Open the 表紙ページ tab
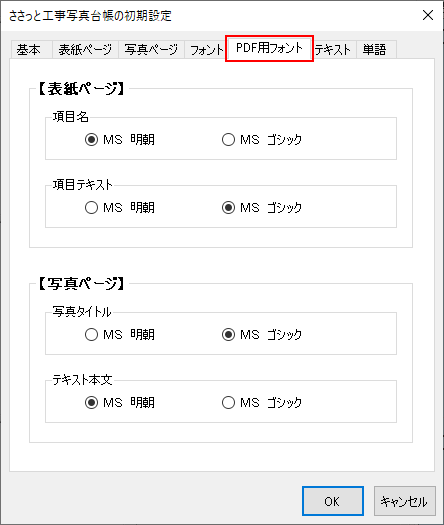This screenshot has width=444, height=525. tap(85, 50)
